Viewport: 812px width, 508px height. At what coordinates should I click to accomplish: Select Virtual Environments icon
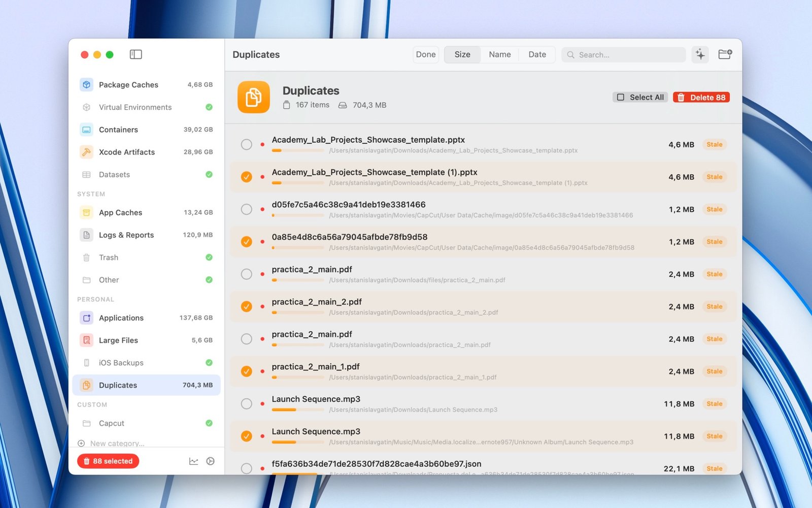click(87, 107)
